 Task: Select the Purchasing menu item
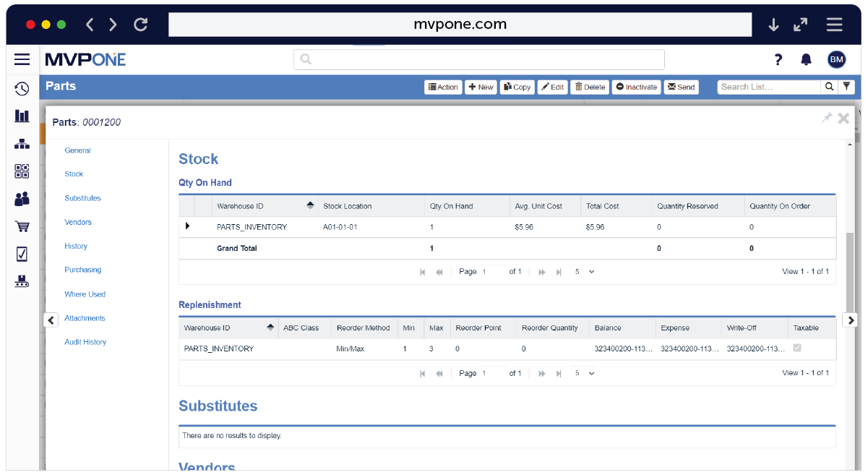[x=82, y=270]
